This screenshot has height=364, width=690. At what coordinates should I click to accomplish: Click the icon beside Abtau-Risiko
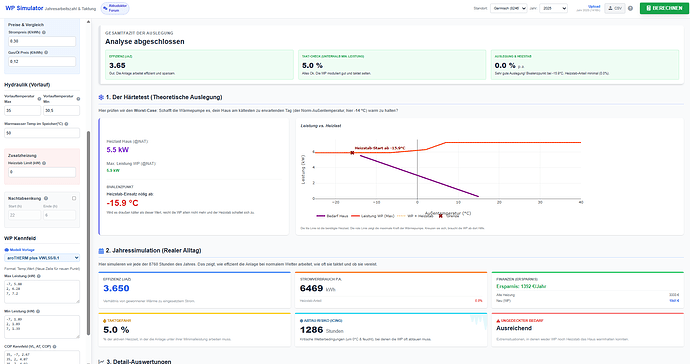coord(301,321)
